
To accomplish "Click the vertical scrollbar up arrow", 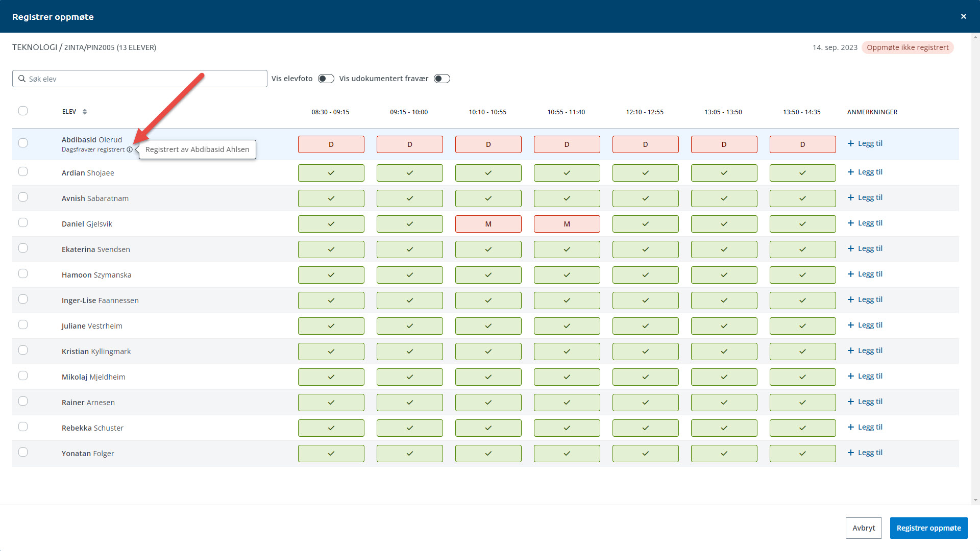I will click(975, 37).
